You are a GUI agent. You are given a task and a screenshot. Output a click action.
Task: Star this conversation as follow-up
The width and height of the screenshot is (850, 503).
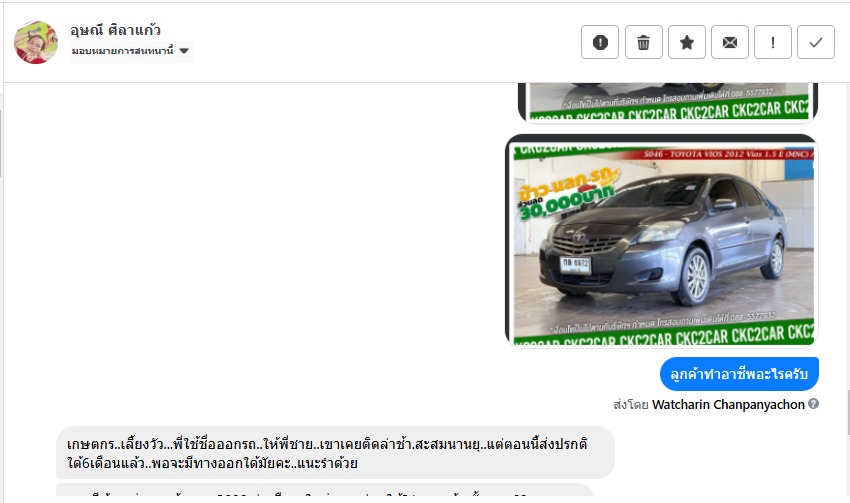click(687, 42)
